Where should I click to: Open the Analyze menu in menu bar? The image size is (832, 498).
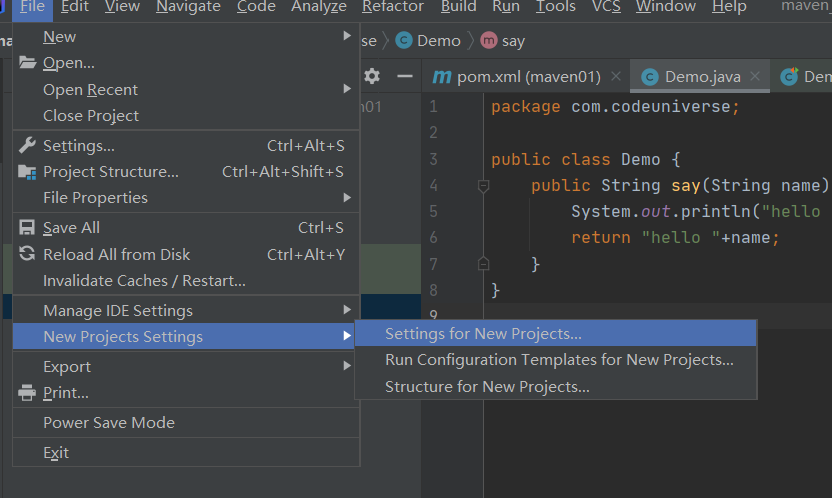(318, 7)
